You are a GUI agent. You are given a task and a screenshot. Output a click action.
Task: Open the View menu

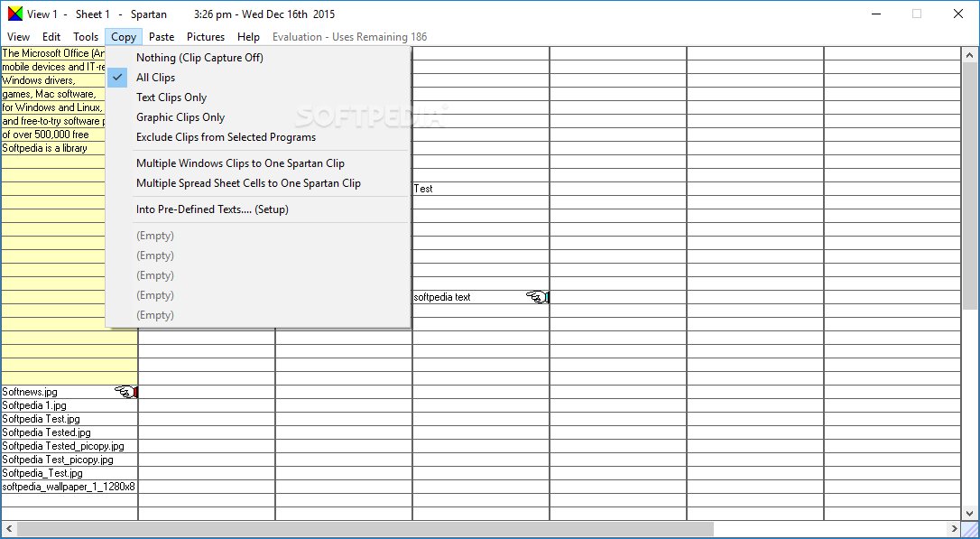click(19, 37)
